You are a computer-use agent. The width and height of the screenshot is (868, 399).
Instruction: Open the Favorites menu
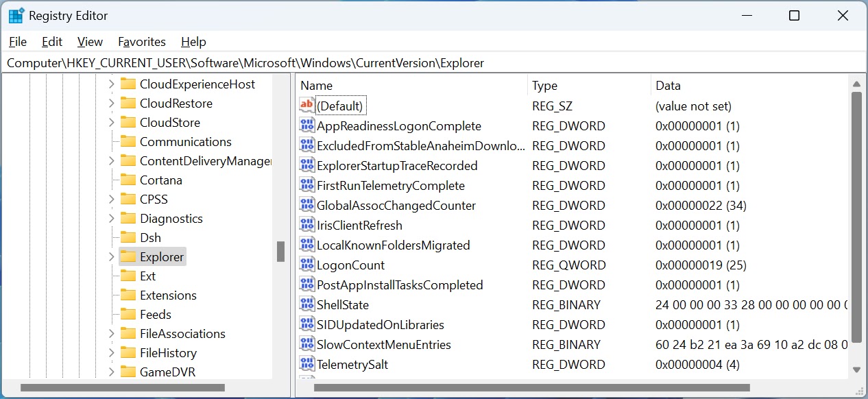[142, 42]
